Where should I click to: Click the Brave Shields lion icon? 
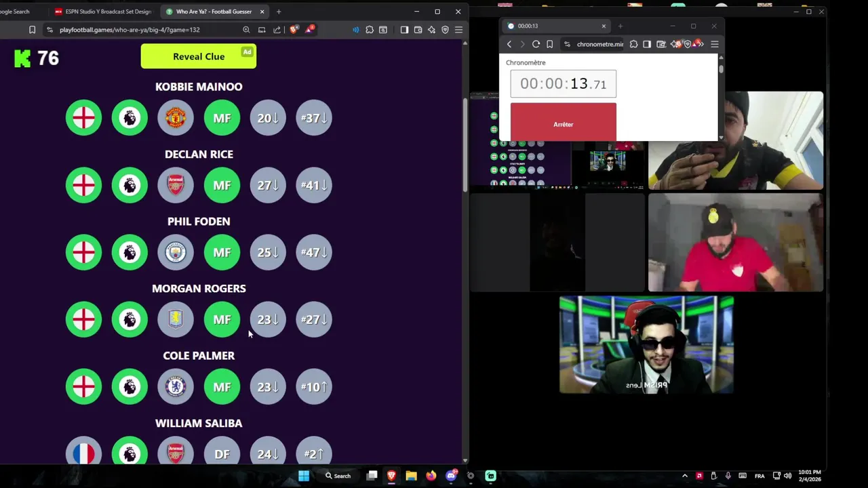click(x=294, y=30)
